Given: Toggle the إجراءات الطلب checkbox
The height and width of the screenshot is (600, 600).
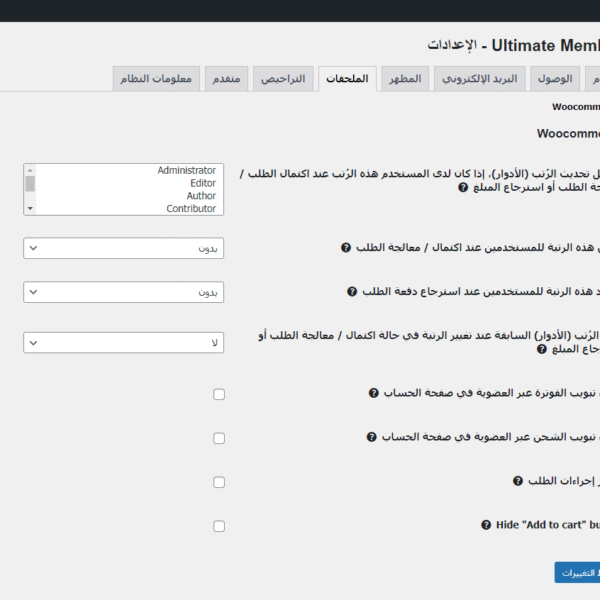Looking at the screenshot, I should pyautogui.click(x=219, y=482).
